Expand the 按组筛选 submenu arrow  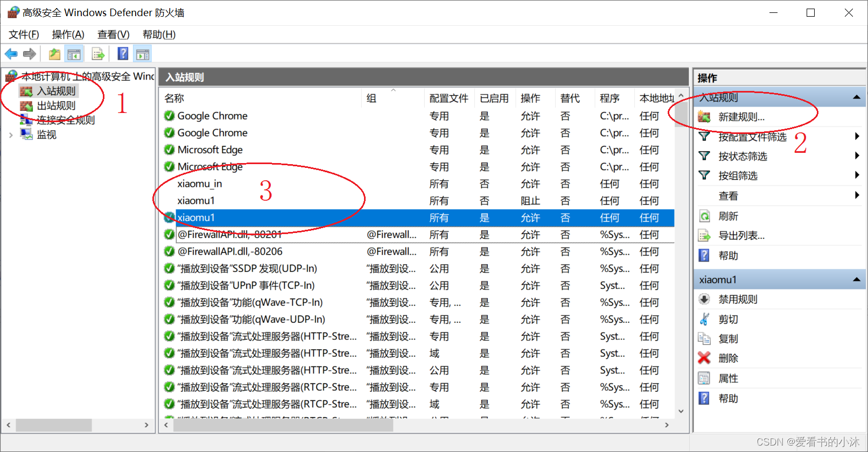[857, 175]
